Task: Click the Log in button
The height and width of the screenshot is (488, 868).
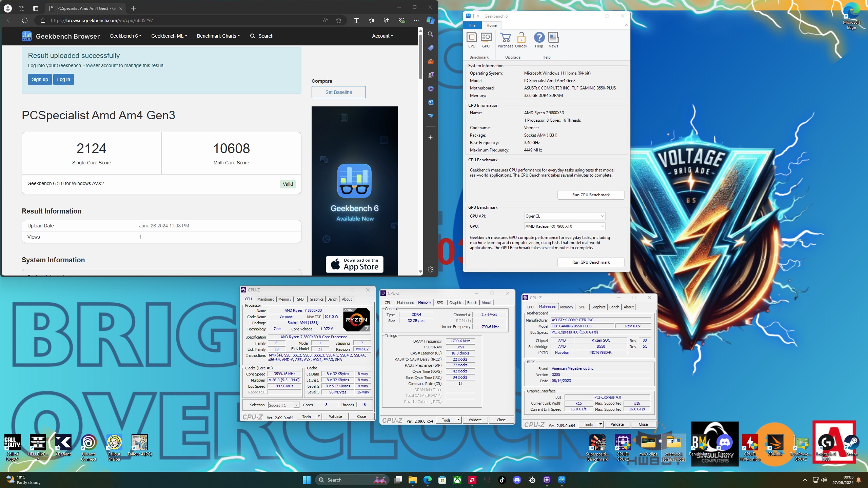Action: coord(63,79)
